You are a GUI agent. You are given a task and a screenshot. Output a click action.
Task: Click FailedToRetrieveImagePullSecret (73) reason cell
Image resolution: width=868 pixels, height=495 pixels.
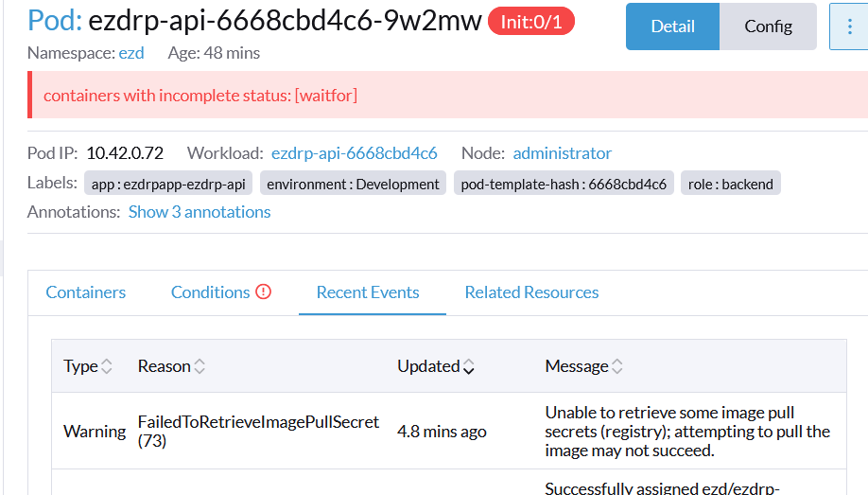[x=258, y=432]
